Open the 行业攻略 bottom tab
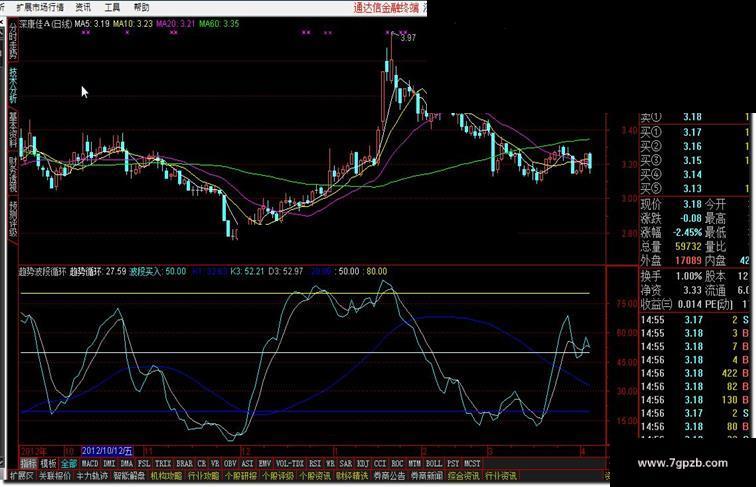Image resolution: width=756 pixels, height=487 pixels. 203,476
